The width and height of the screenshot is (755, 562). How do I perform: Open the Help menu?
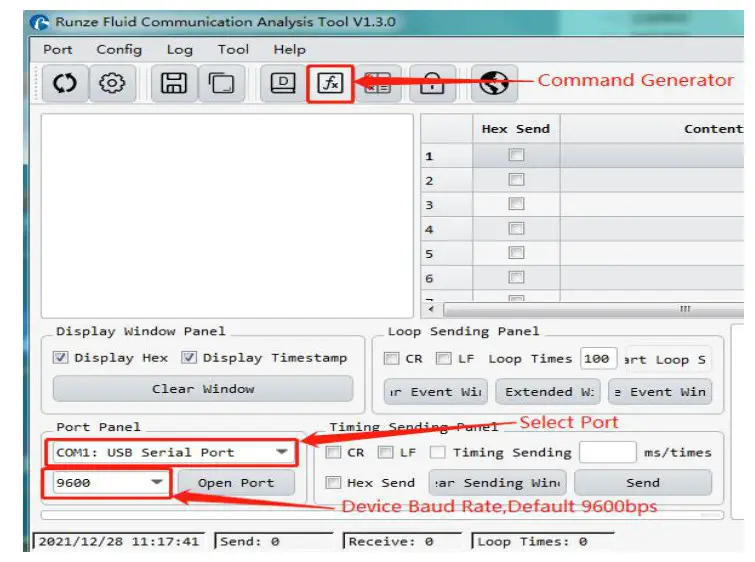coord(289,50)
